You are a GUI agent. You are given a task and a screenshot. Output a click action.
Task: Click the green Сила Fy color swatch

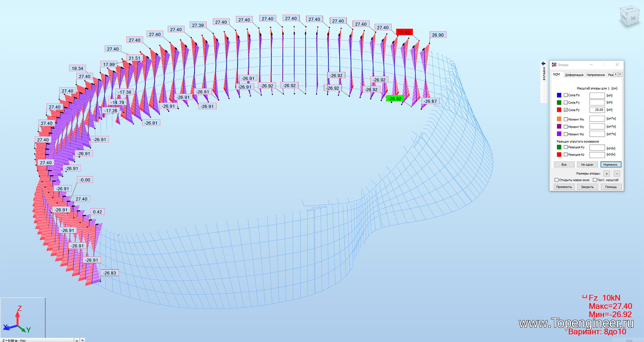pyautogui.click(x=559, y=103)
